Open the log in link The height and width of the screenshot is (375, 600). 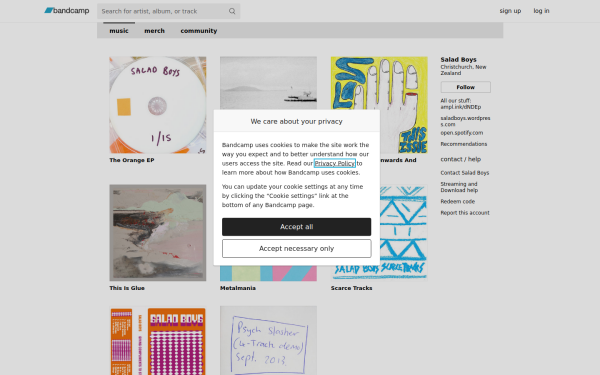click(x=541, y=11)
